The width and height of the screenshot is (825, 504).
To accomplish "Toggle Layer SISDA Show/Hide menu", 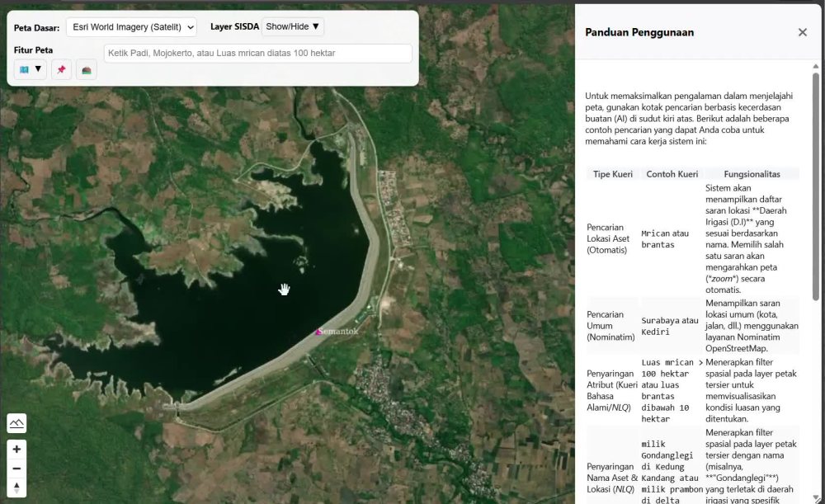I will click(x=293, y=26).
